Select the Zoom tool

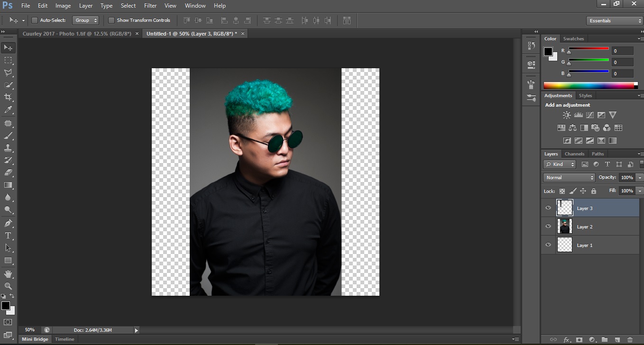8,286
